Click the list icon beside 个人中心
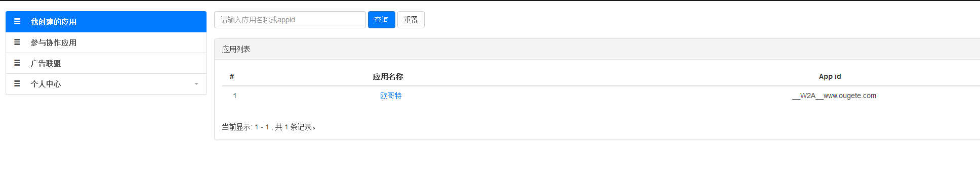980x184 pixels. tap(17, 84)
